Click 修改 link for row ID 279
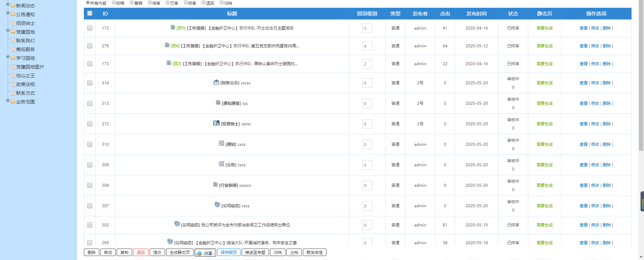Viewport: 644px width, 260px height. pos(595,46)
